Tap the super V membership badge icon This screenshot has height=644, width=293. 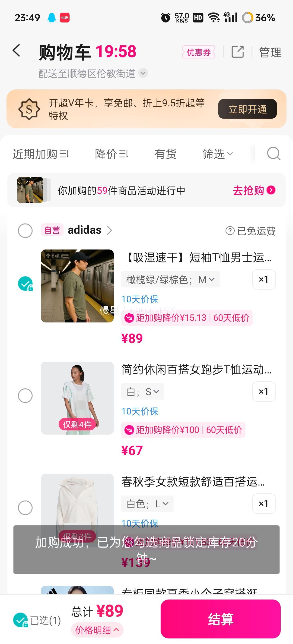click(29, 109)
